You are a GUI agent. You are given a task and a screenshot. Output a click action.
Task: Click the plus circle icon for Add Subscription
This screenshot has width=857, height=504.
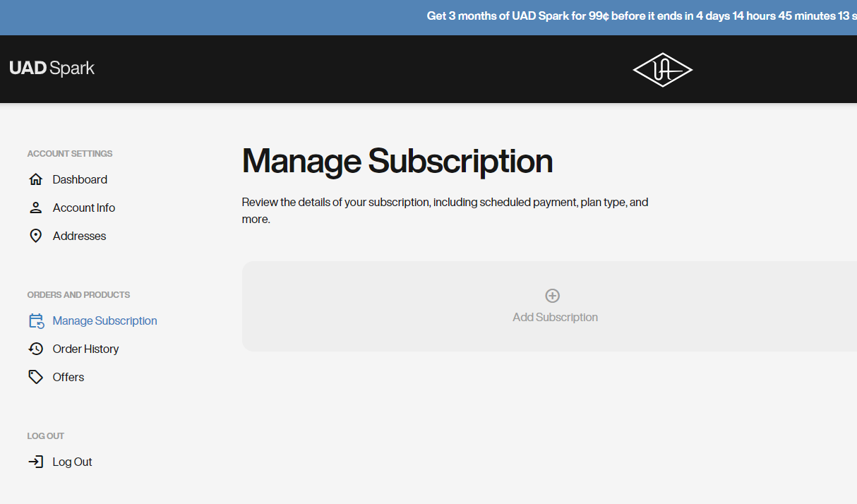(553, 296)
